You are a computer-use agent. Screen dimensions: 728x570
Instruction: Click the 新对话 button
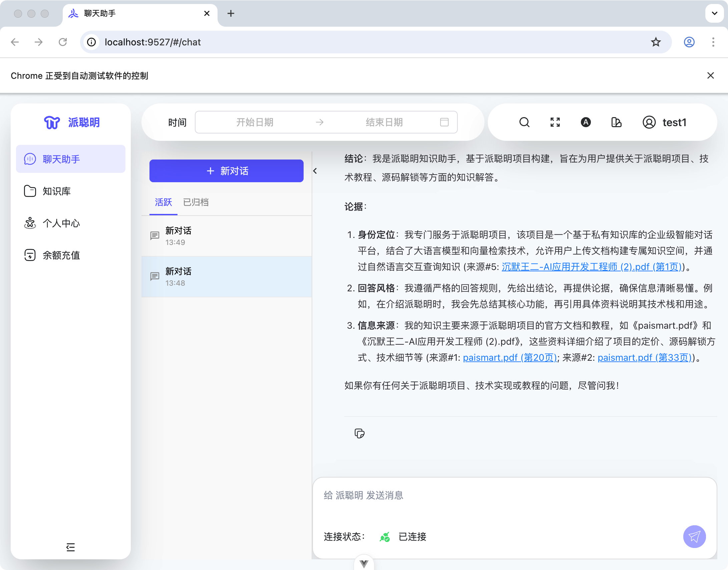226,171
